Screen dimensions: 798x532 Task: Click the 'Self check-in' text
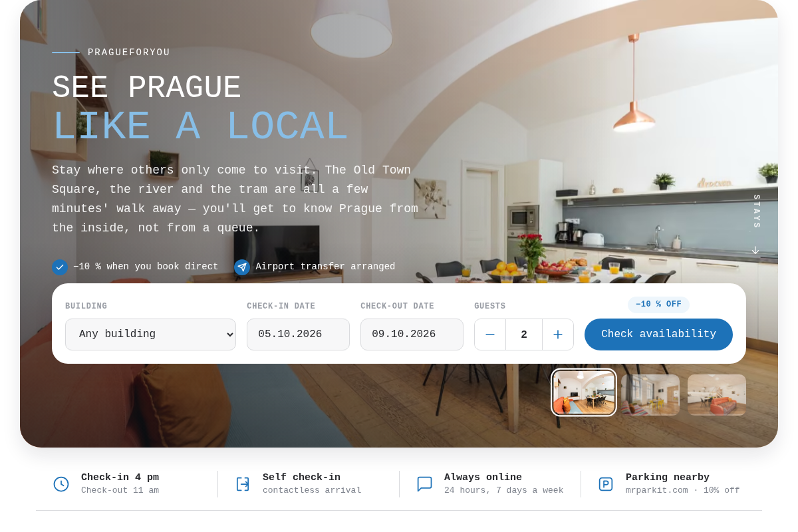tap(301, 477)
